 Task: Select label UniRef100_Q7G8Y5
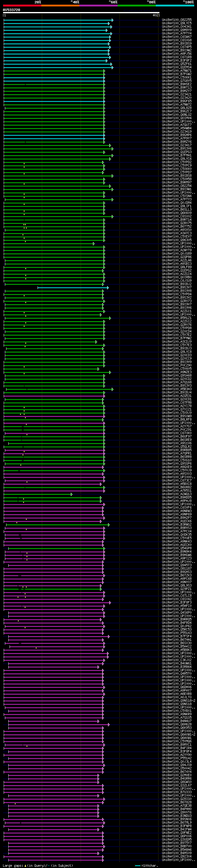pyautogui.click(x=177, y=81)
